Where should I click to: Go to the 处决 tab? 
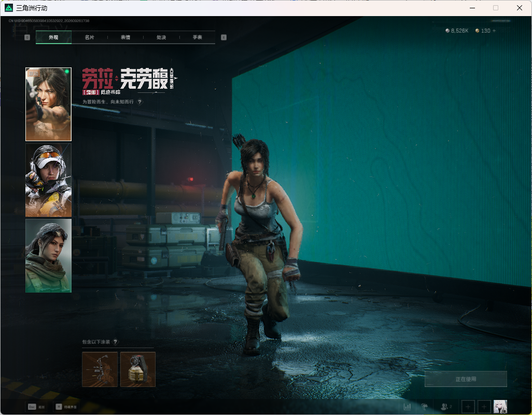[161, 37]
